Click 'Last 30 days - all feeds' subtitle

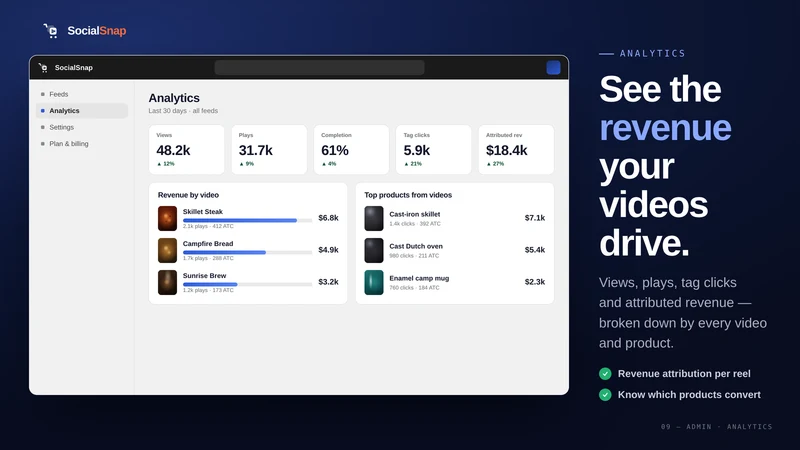tap(183, 111)
